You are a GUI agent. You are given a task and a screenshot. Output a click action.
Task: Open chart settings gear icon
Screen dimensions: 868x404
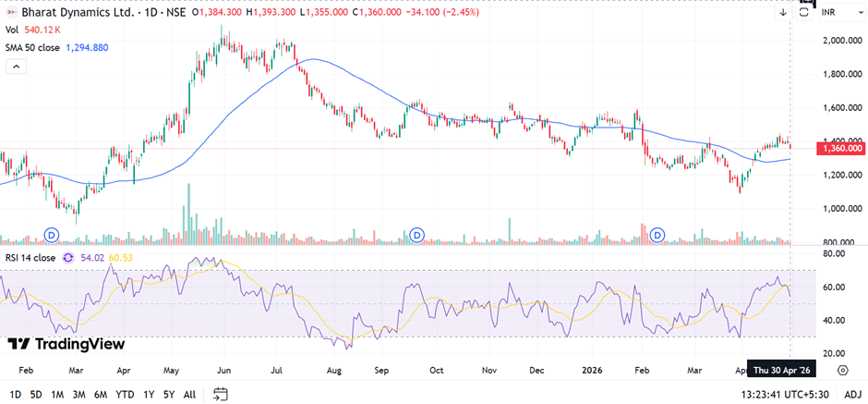[842, 370]
